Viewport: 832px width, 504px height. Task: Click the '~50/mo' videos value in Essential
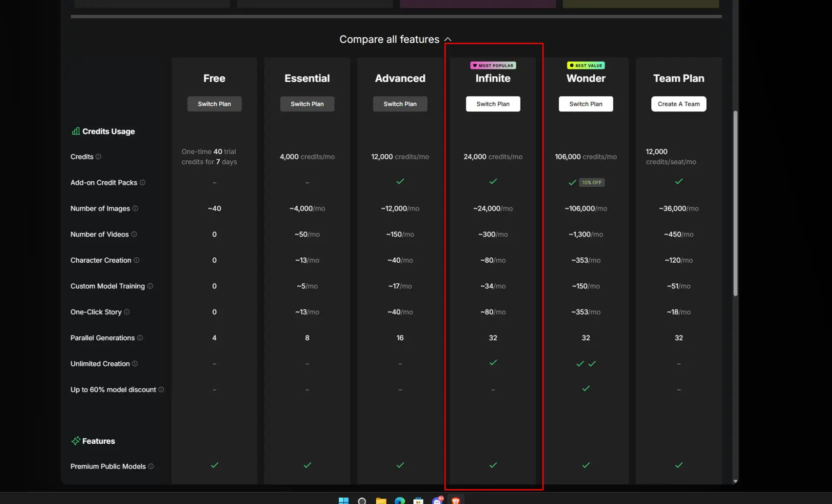coord(307,234)
